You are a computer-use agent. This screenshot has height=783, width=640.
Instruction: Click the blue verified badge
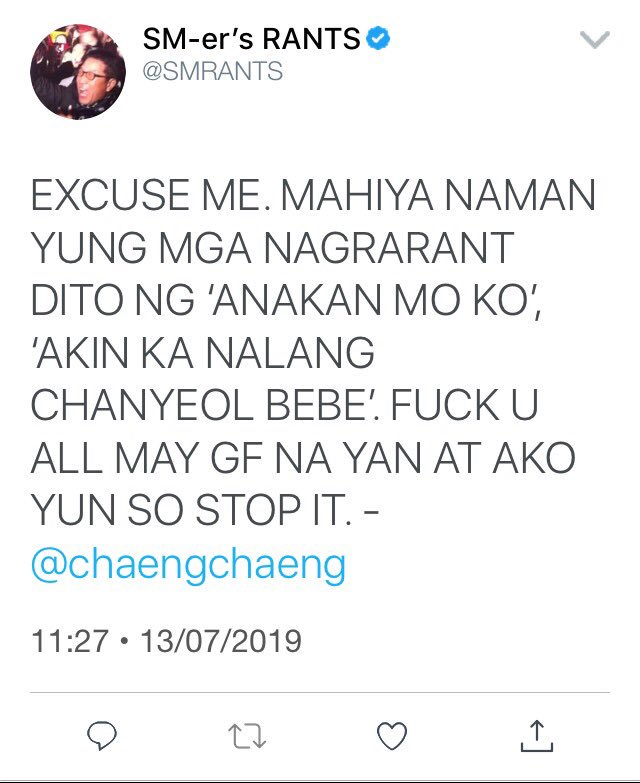pyautogui.click(x=378, y=38)
